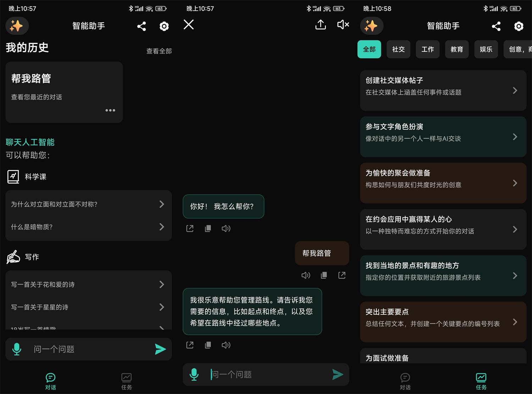Select the 教育 category filter
Viewport: 532px width, 394px height.
457,49
